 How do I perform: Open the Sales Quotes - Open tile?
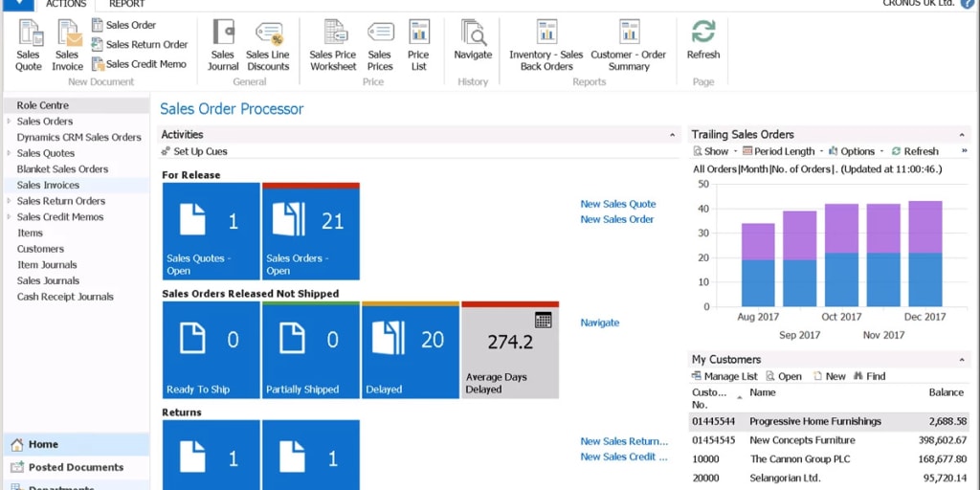pyautogui.click(x=212, y=232)
